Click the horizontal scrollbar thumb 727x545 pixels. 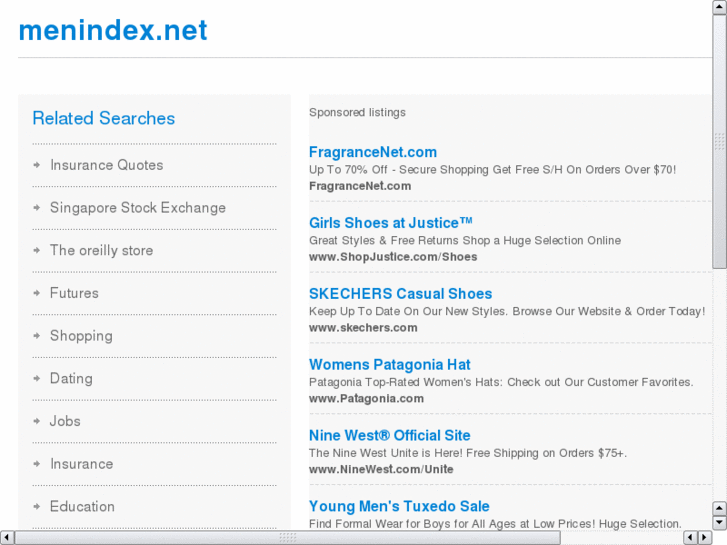pos(287,538)
